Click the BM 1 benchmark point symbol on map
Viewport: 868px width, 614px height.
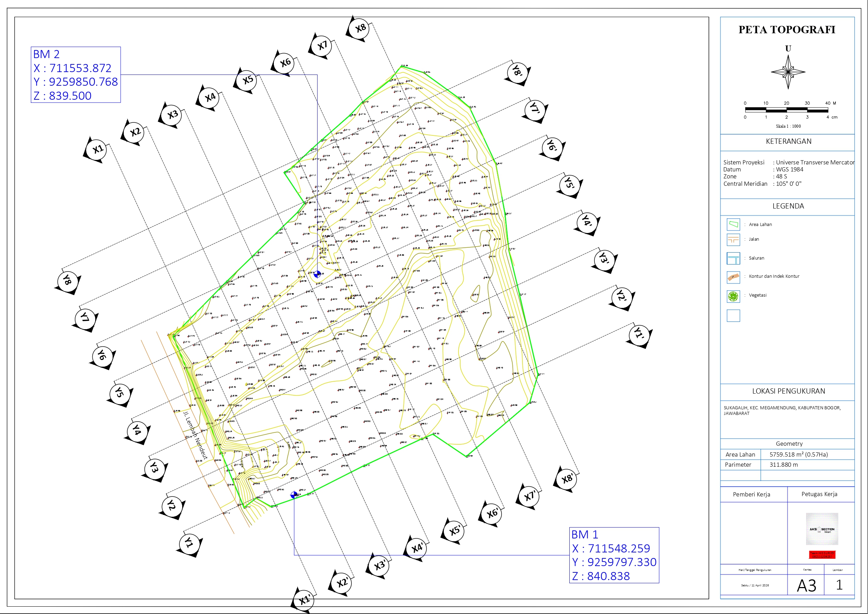[294, 495]
